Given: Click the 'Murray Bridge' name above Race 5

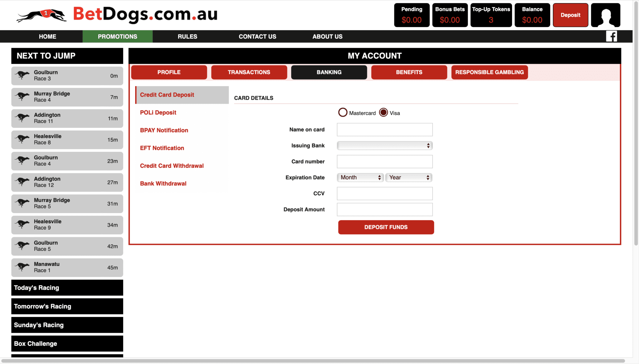Looking at the screenshot, I should (52, 200).
